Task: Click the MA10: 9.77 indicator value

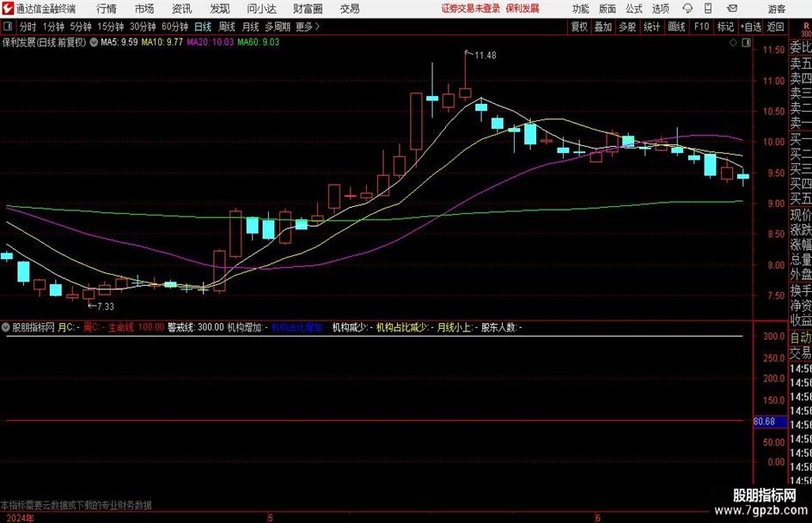Action: click(162, 42)
